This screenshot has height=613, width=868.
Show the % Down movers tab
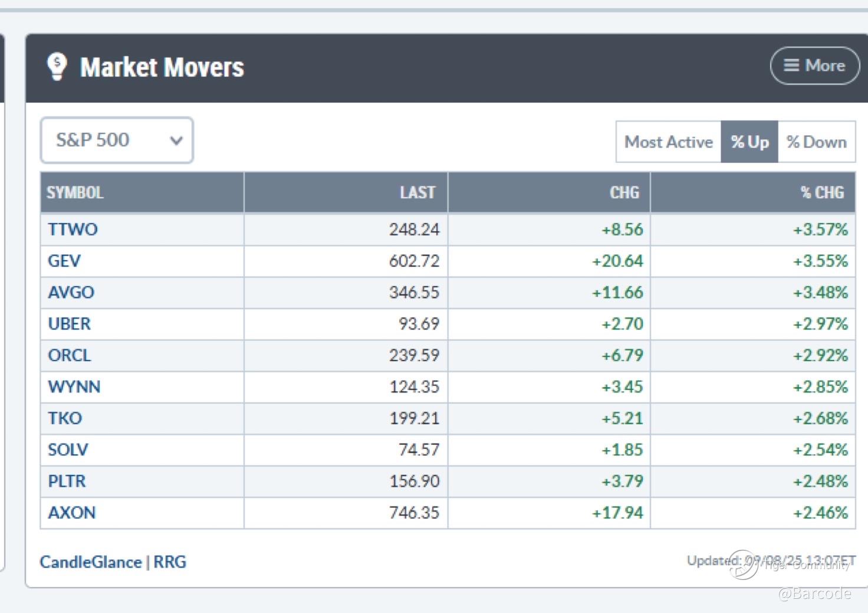[816, 142]
